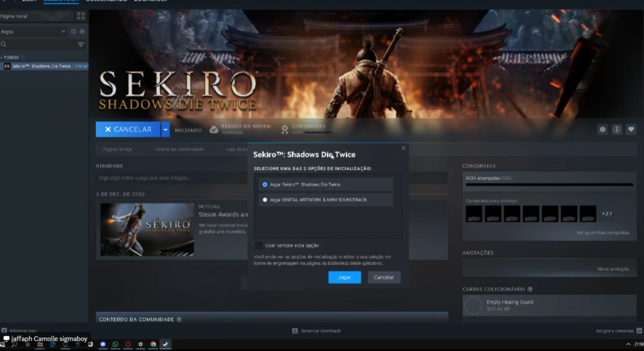Show hidden system tray icons chevron
644x351 pixels.
click(628, 344)
